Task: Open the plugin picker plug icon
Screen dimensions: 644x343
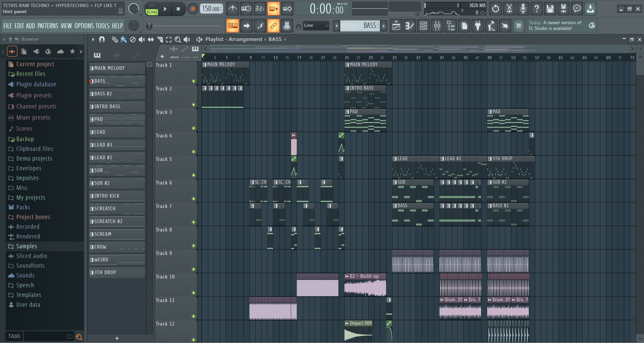Action: tap(478, 26)
